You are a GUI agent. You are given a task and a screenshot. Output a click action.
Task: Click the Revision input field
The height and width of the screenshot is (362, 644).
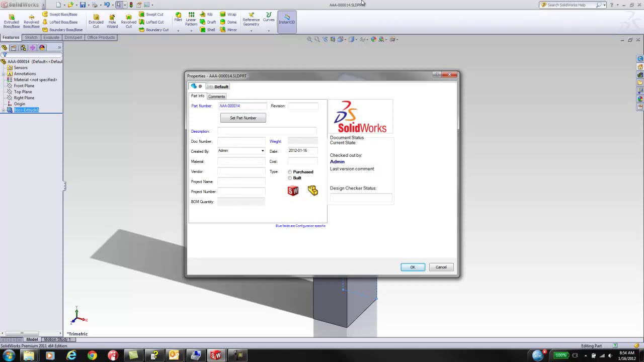click(x=302, y=106)
